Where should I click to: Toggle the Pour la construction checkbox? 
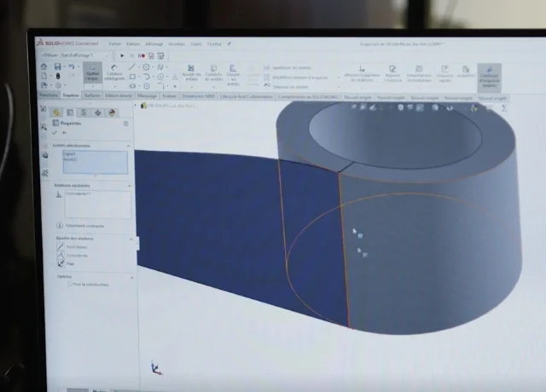(70, 284)
